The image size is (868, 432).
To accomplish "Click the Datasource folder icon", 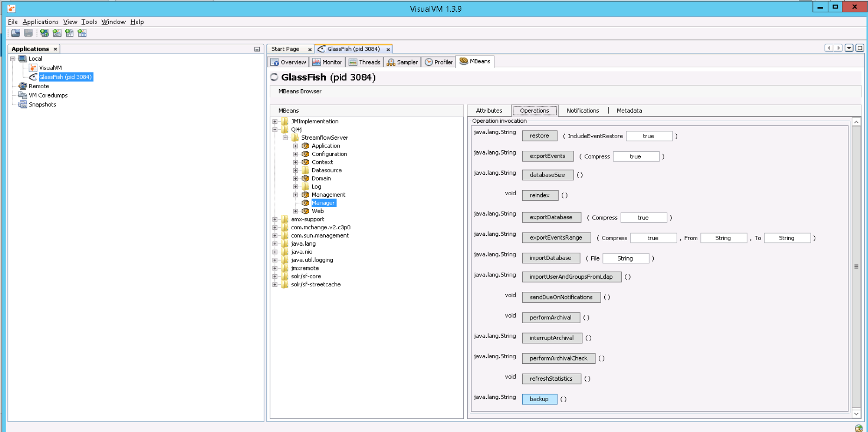I will (305, 170).
